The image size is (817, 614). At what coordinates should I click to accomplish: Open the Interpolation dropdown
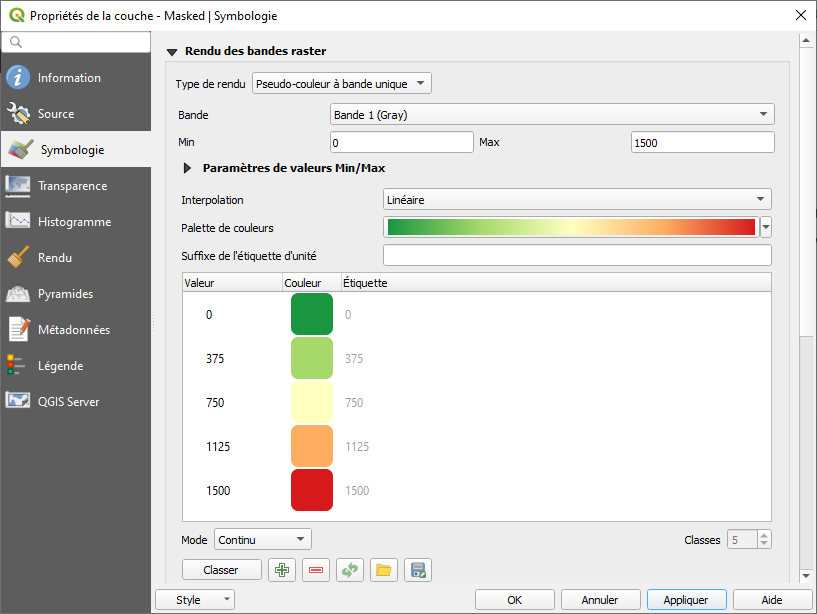pos(577,200)
